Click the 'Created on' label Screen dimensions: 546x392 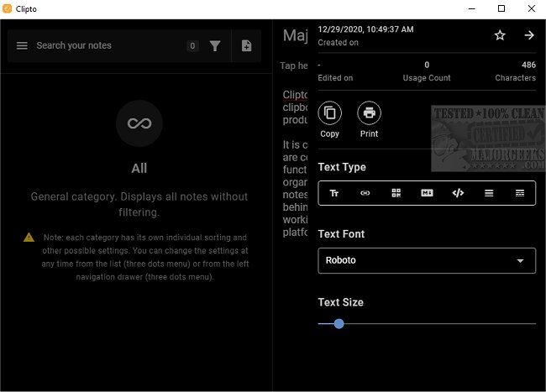coord(339,43)
